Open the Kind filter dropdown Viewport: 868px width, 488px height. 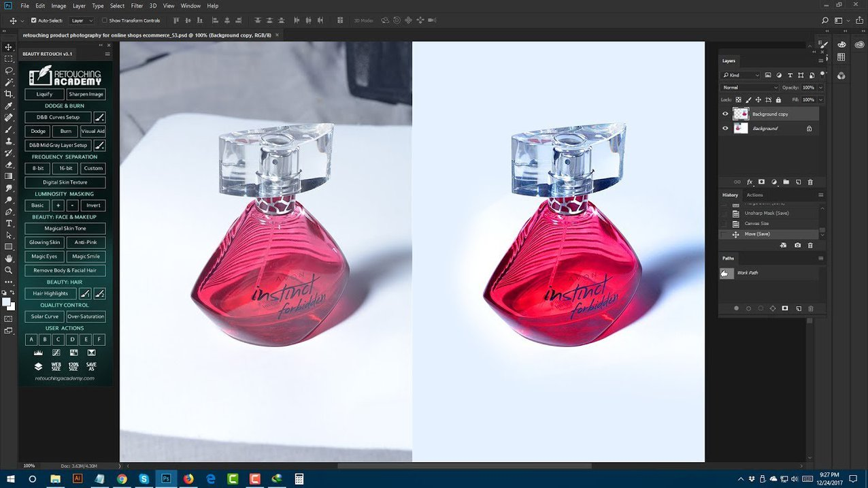[741, 75]
